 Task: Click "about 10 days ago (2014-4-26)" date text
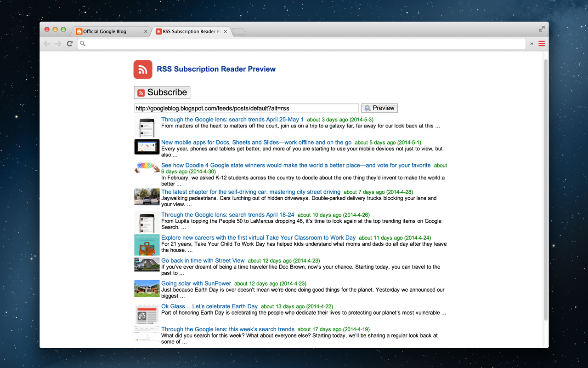(x=334, y=215)
